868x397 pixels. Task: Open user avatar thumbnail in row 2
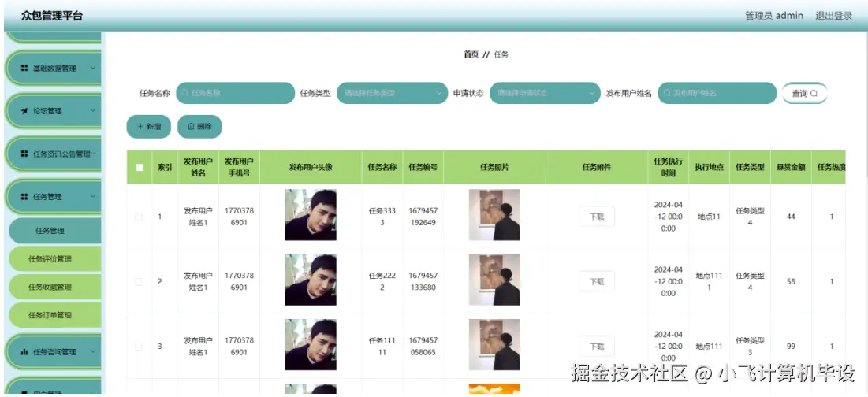point(311,280)
